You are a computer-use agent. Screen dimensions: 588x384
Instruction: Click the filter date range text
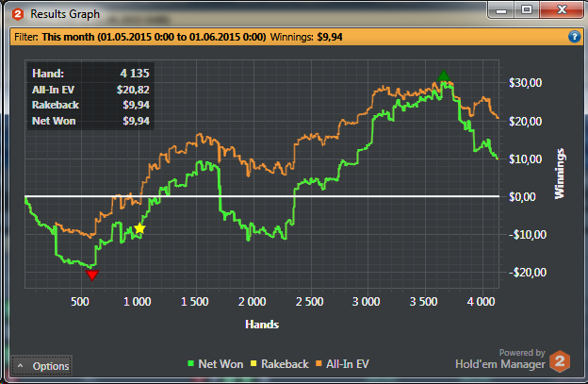click(154, 37)
